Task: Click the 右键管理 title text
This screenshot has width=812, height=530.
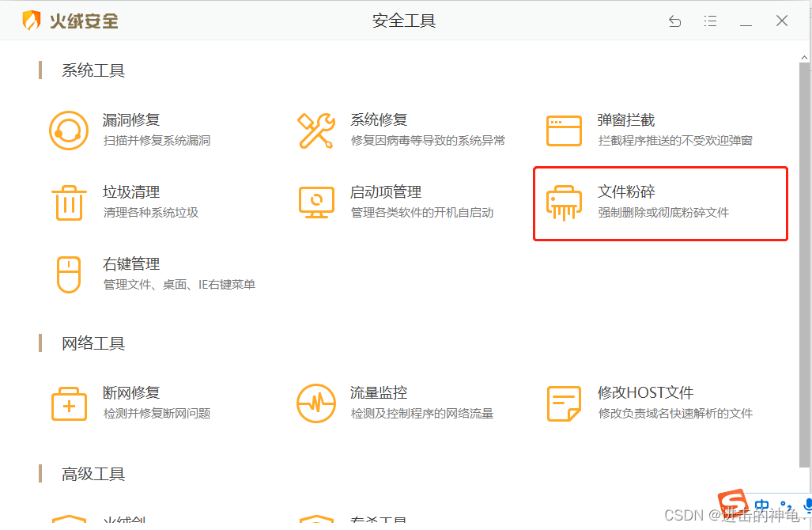Action: coord(131,264)
